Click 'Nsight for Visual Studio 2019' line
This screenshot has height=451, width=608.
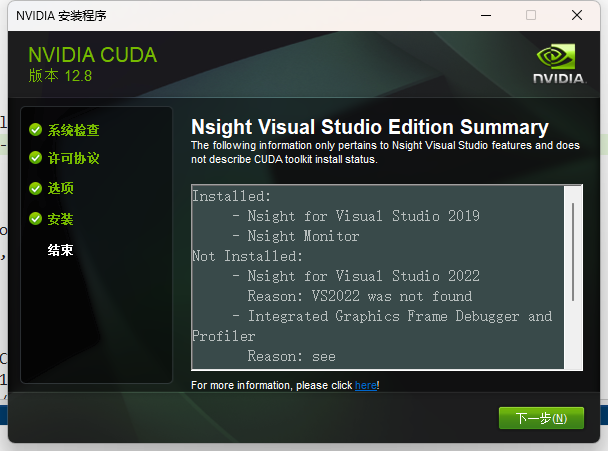[x=363, y=216]
